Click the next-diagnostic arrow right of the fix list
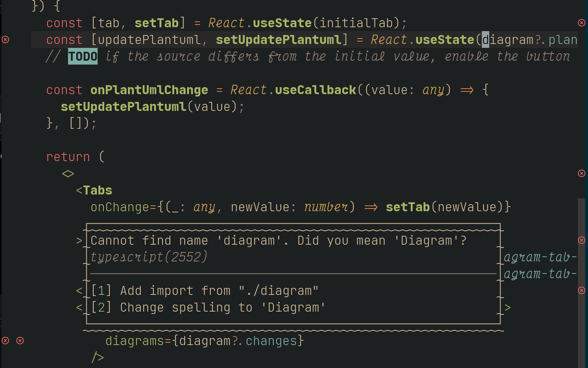This screenshot has width=588, height=368. tap(508, 307)
